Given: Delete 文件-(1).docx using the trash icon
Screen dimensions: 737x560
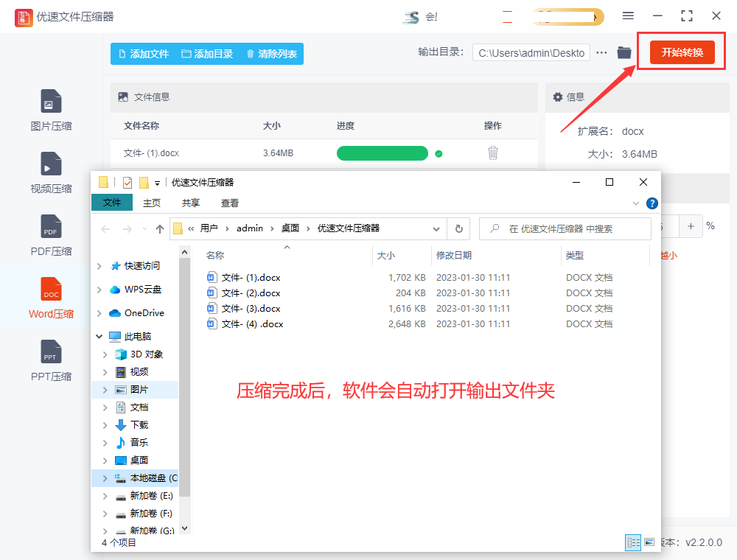Looking at the screenshot, I should point(492,153).
